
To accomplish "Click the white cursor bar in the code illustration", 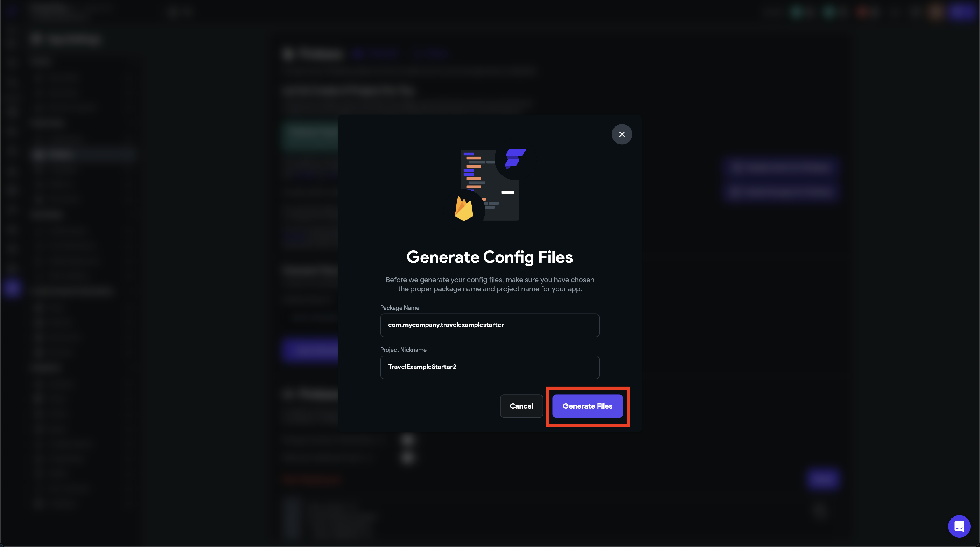I will [507, 192].
